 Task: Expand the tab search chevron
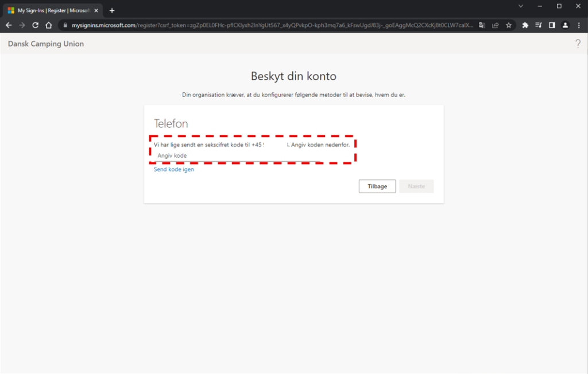(x=521, y=6)
